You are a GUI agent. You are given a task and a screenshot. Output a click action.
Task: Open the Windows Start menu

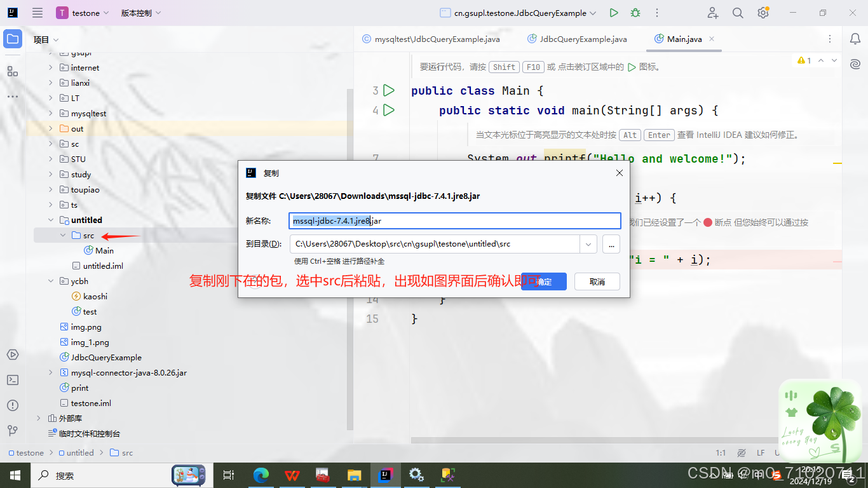15,475
